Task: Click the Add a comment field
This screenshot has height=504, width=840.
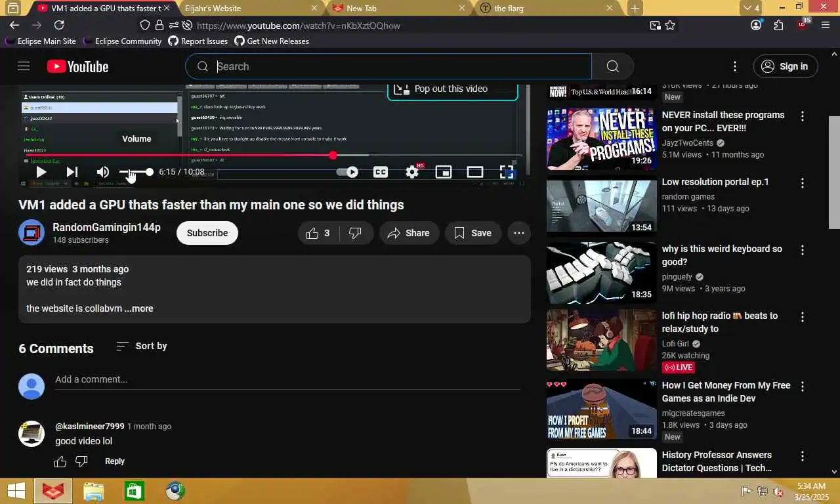Action: [287, 380]
